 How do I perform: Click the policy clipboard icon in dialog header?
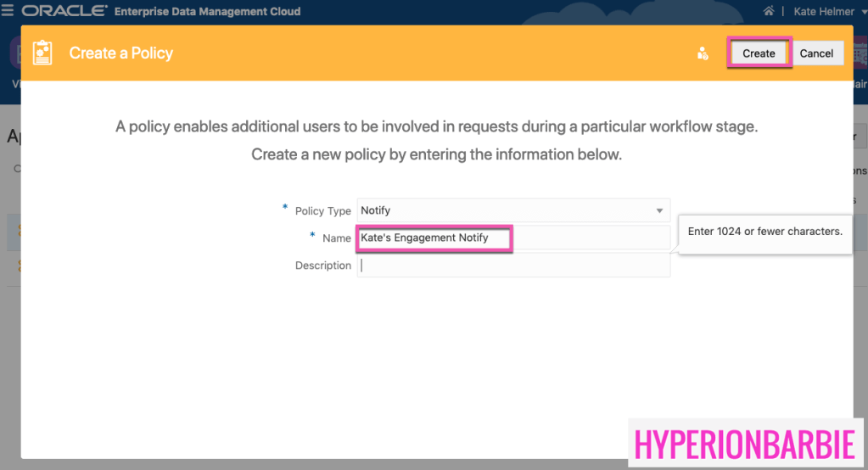[x=42, y=53]
